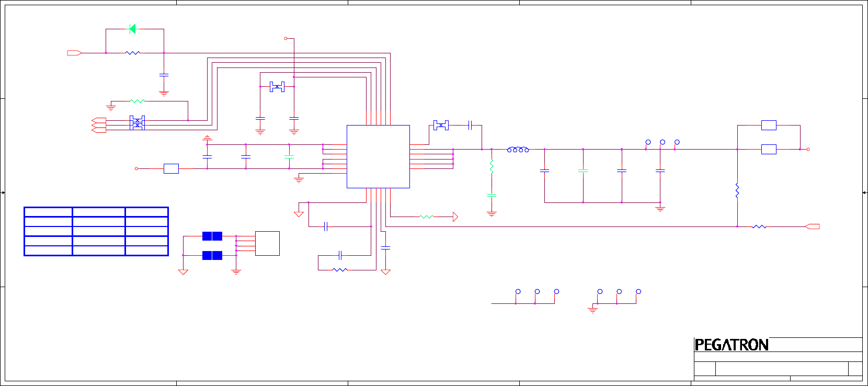Select the red triangle arrow port below the IC
The height and width of the screenshot is (386, 868).
[455, 217]
